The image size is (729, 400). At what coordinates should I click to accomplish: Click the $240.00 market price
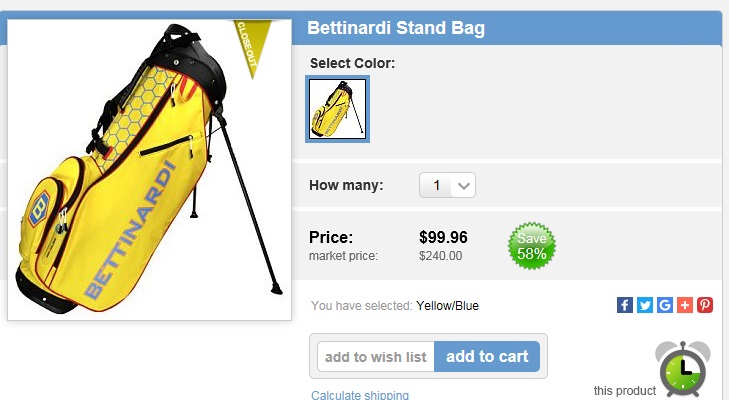pos(440,256)
